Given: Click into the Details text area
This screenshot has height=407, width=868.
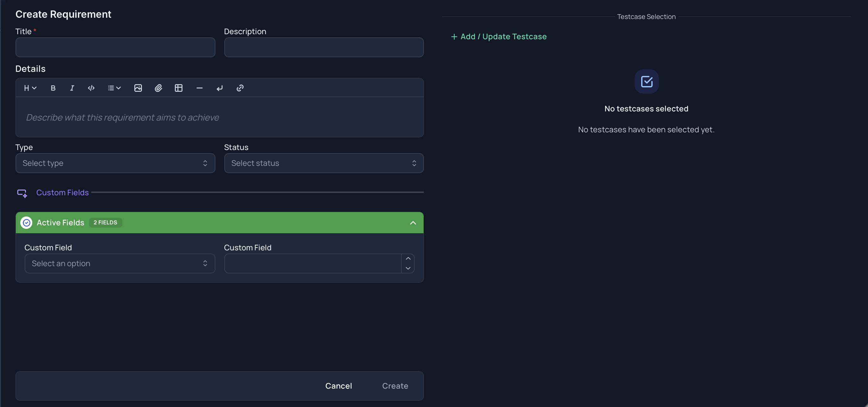Looking at the screenshot, I should (220, 117).
